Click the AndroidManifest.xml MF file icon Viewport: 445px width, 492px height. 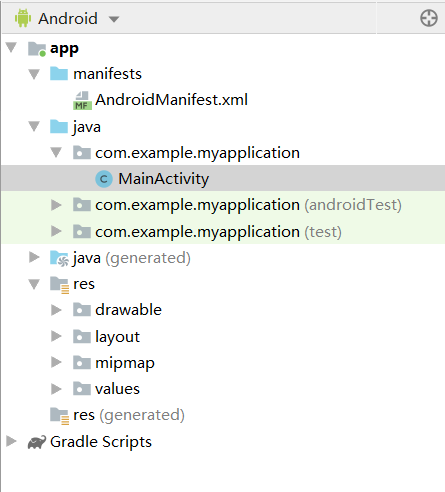coord(82,100)
